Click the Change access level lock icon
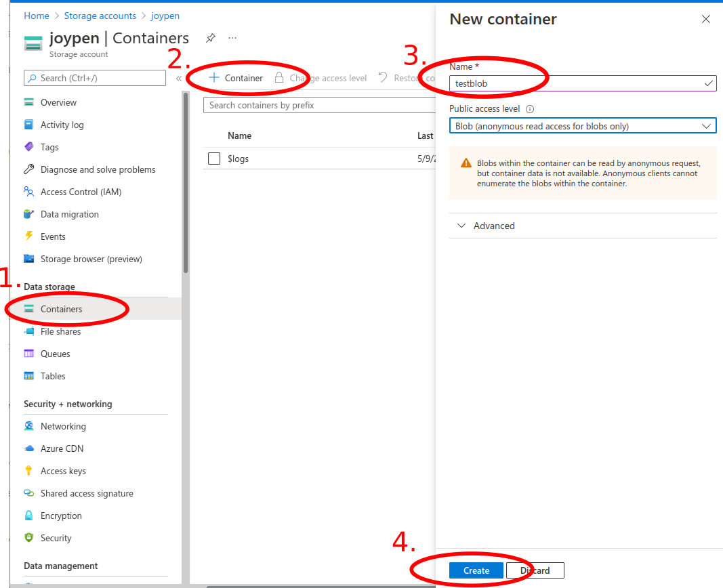 click(279, 77)
